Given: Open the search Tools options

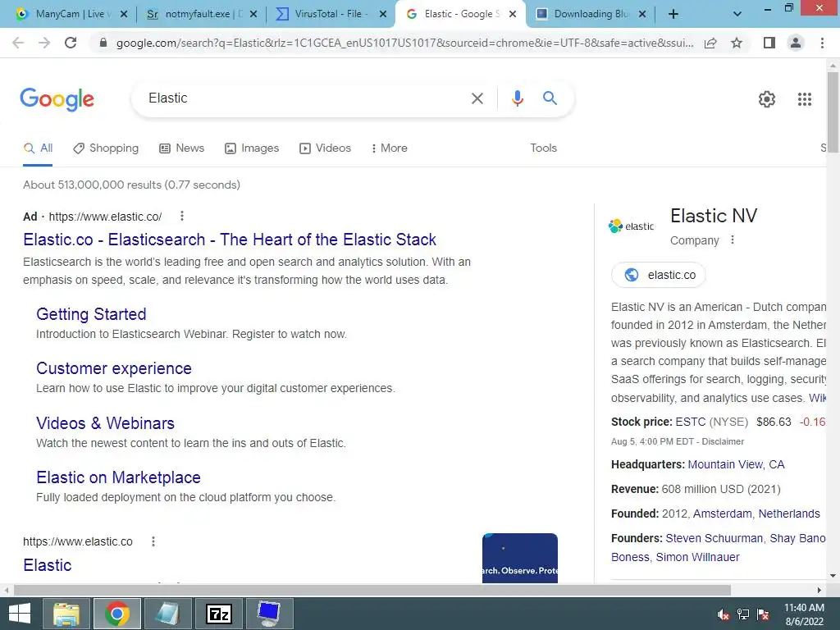Looking at the screenshot, I should point(543,148).
